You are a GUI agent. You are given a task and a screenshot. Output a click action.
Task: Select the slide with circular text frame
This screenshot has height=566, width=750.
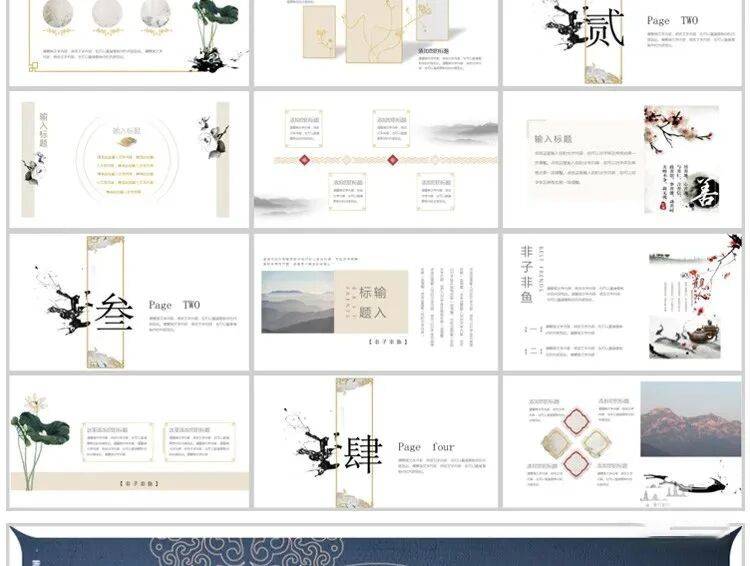tap(129, 160)
